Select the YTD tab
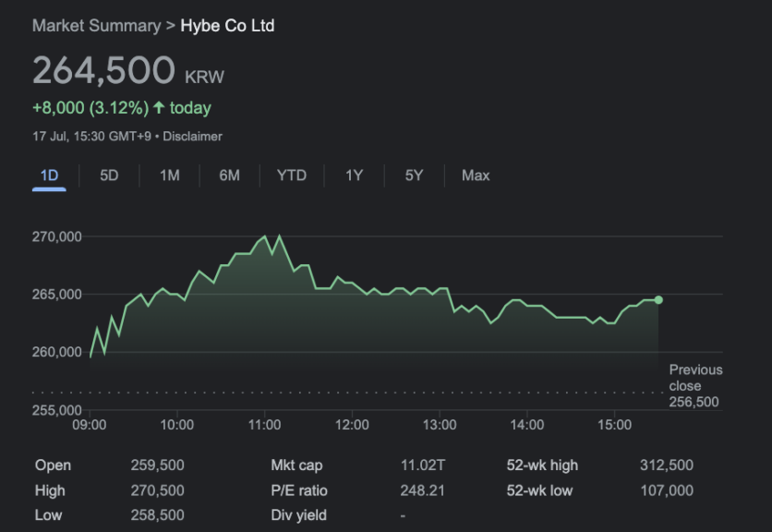 (x=292, y=175)
